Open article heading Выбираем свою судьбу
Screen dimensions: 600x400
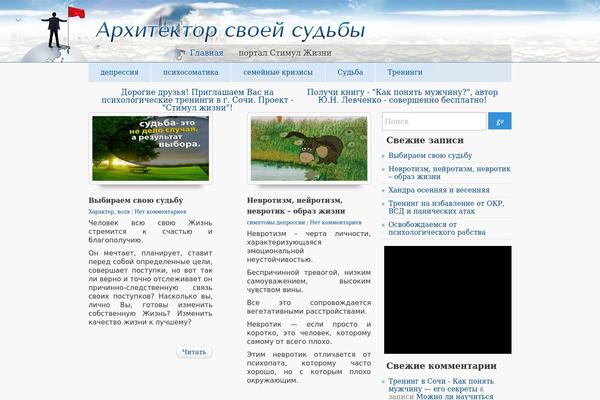(136, 200)
